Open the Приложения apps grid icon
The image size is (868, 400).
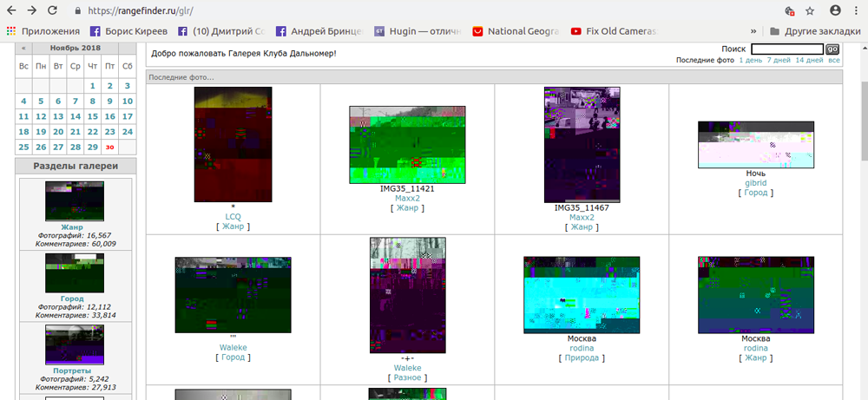pyautogui.click(x=11, y=30)
